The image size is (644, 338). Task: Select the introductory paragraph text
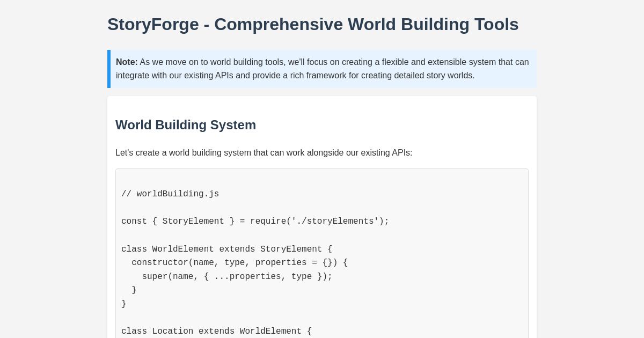[x=264, y=153]
